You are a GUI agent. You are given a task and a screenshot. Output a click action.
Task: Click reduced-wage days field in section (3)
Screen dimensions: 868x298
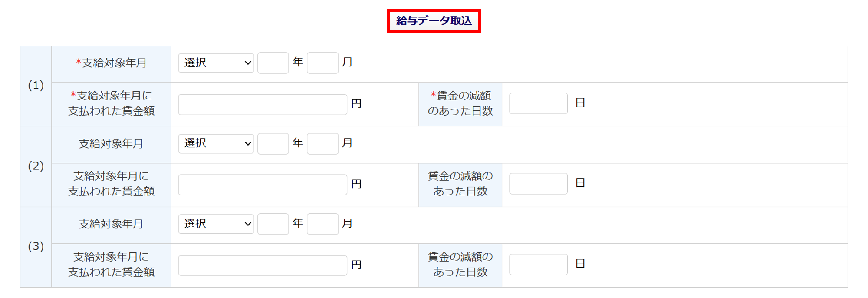point(538,264)
